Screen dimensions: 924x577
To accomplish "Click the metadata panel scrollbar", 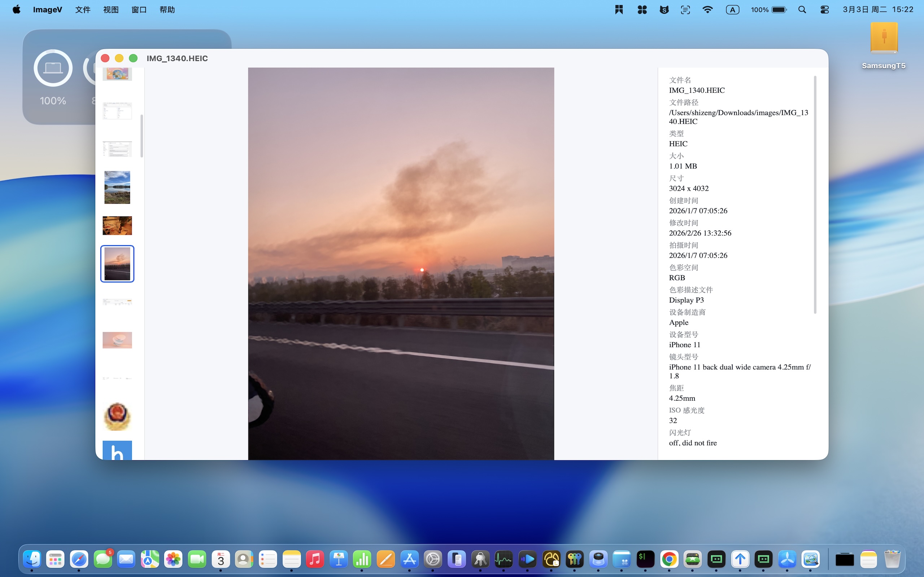I will (815, 195).
